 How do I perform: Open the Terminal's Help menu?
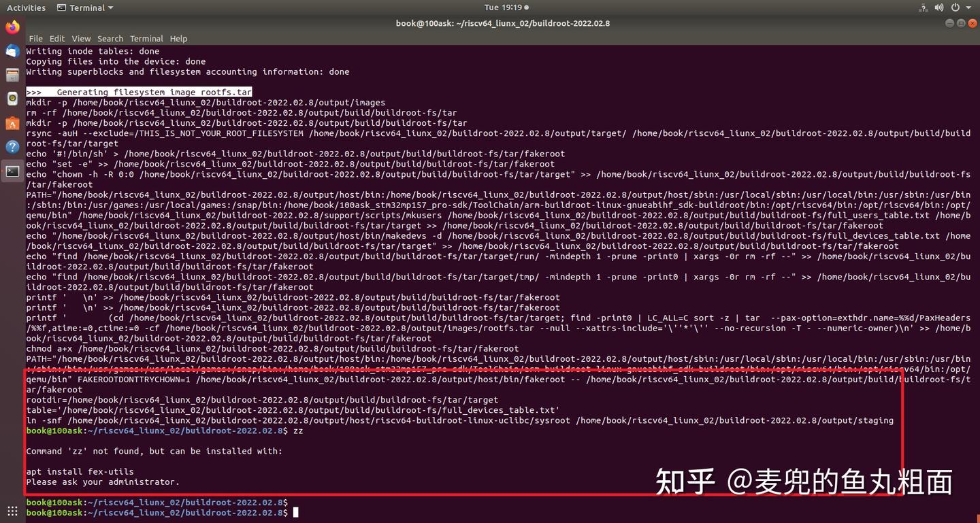click(178, 39)
